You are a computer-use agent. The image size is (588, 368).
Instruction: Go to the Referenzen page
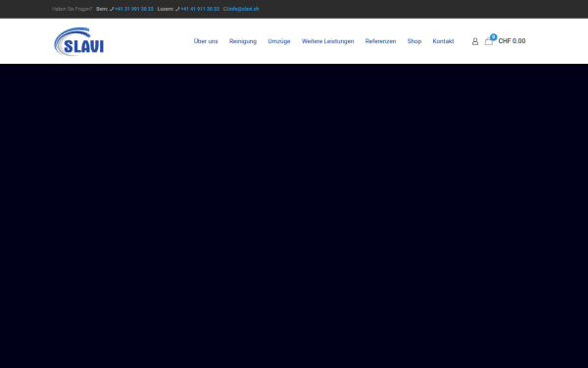pyautogui.click(x=380, y=41)
